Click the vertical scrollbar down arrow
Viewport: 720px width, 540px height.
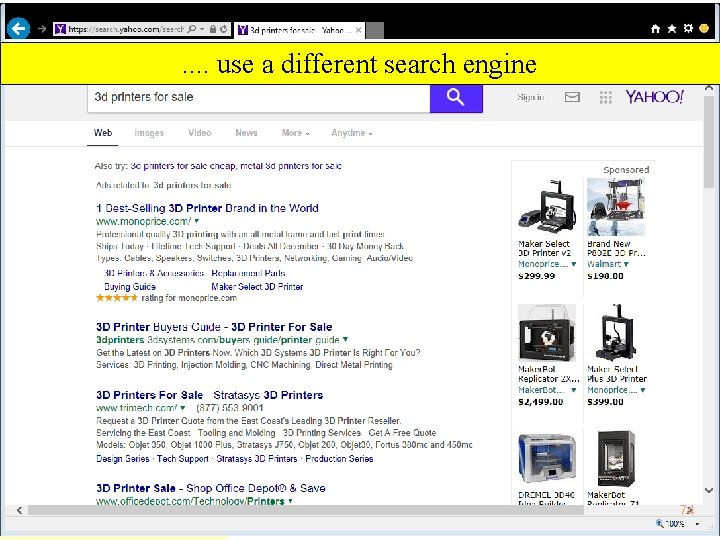click(709, 490)
